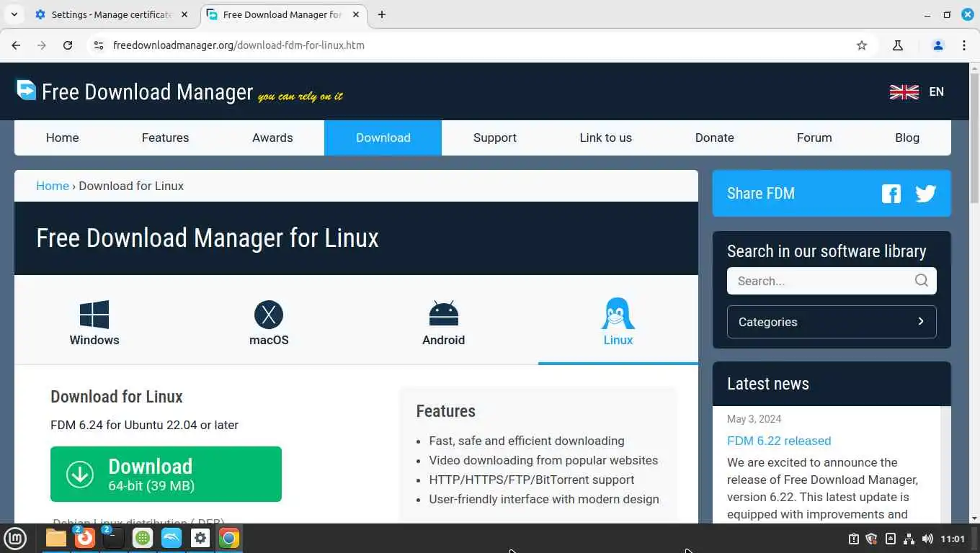Click 'Video downloading from popular websites' text
Screen dimensions: 980x553
(x=543, y=460)
